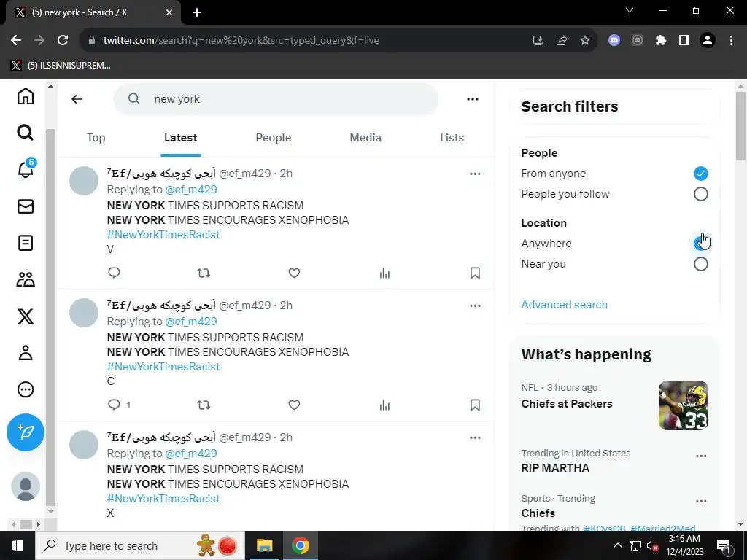Open the Advanced search link
The image size is (747, 560).
tap(564, 305)
